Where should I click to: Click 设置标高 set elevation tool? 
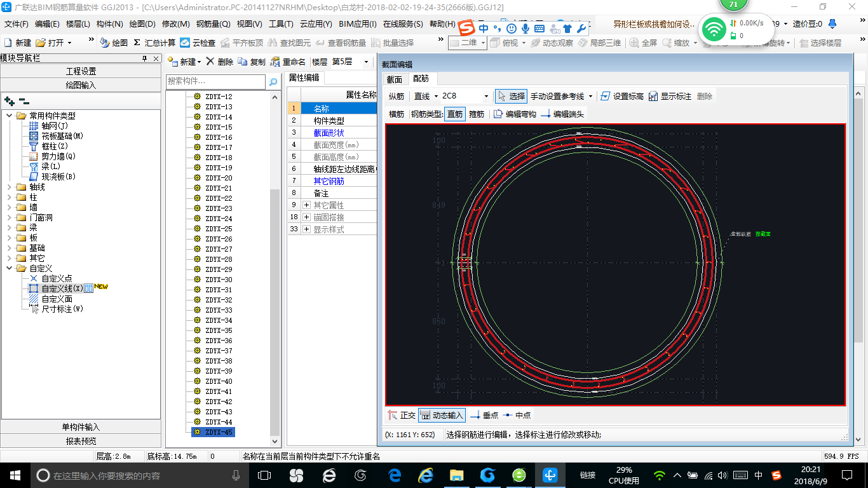pyautogui.click(x=622, y=96)
